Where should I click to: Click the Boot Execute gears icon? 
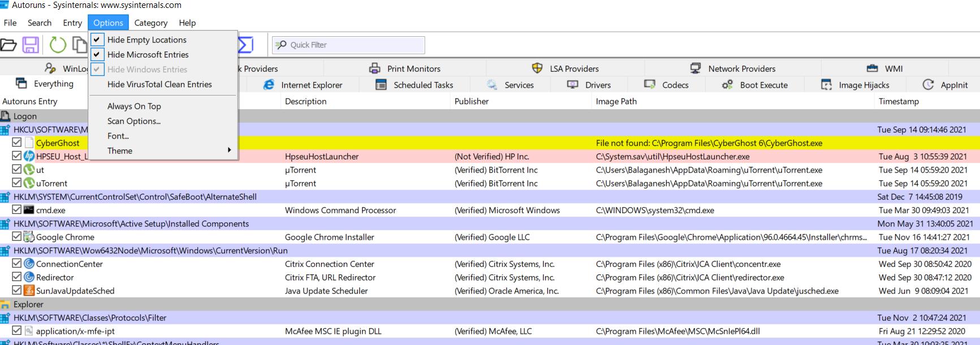pos(727,85)
